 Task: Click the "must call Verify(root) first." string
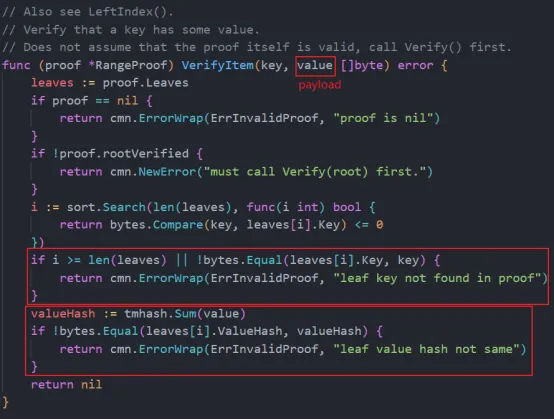coord(316,172)
